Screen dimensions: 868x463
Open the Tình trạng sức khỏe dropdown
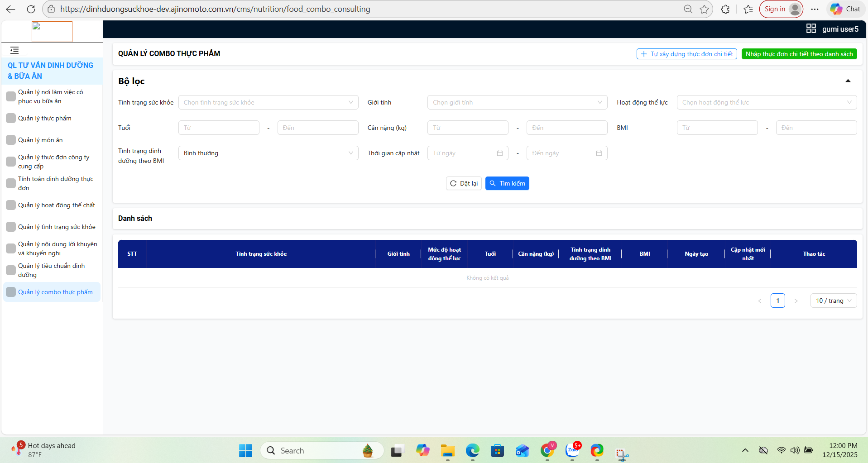tap(268, 102)
